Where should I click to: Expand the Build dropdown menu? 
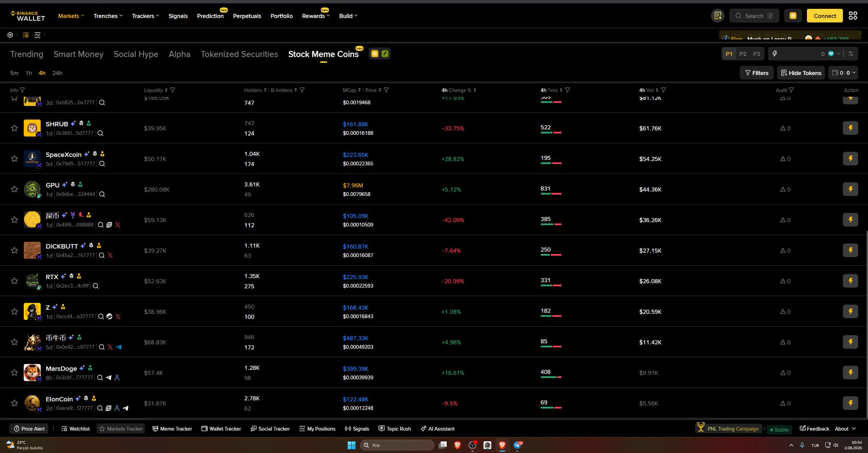pyautogui.click(x=348, y=16)
